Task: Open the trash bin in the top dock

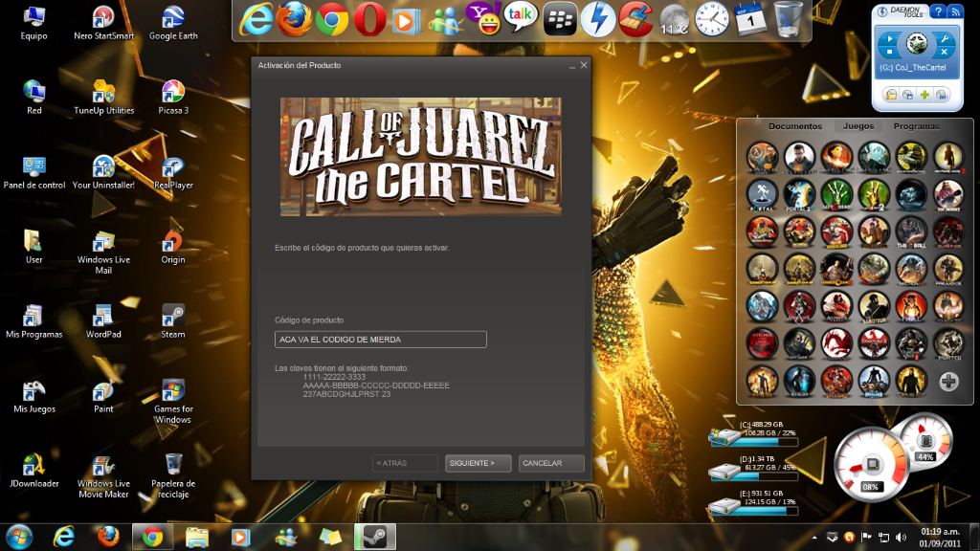Action: [788, 19]
